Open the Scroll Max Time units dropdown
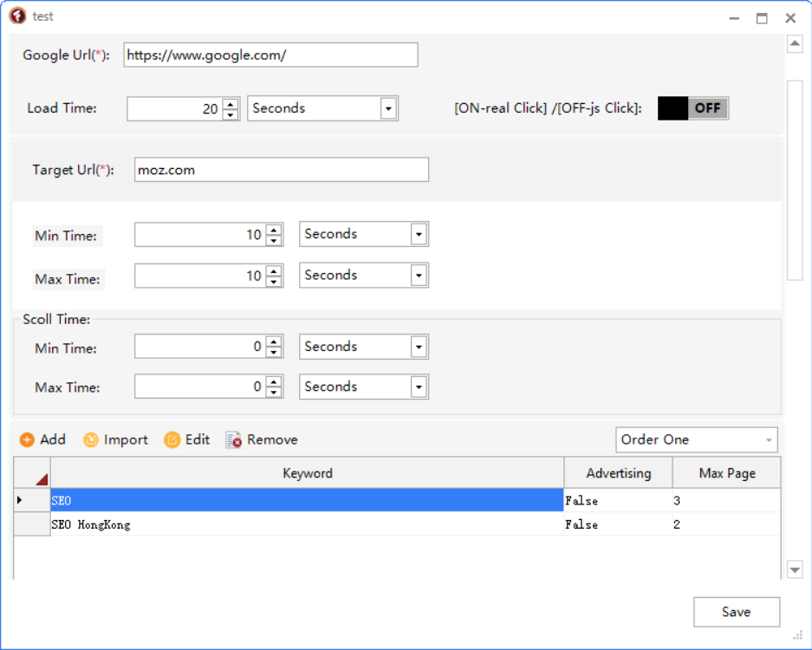This screenshot has height=650, width=812. click(x=419, y=387)
